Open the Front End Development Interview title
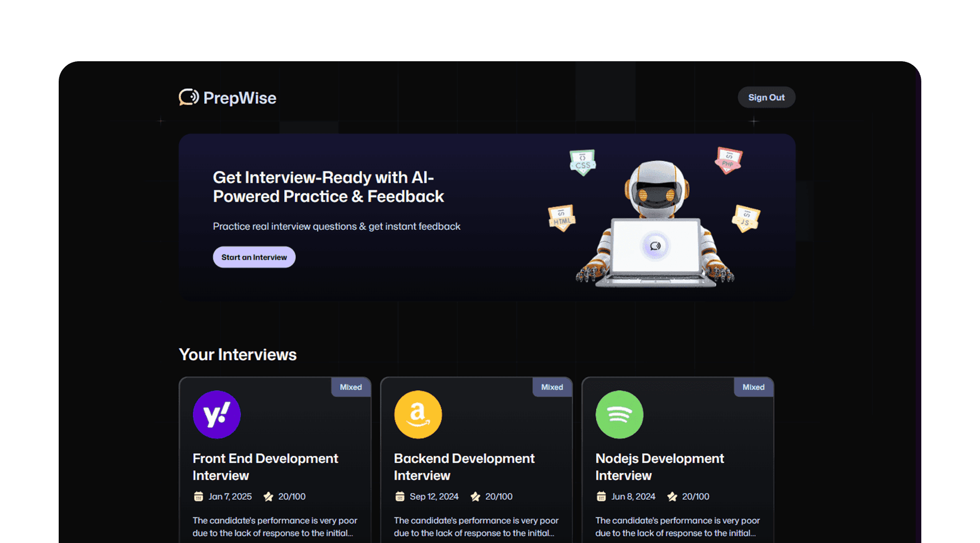Viewport: 980px width, 543px height. coord(265,467)
